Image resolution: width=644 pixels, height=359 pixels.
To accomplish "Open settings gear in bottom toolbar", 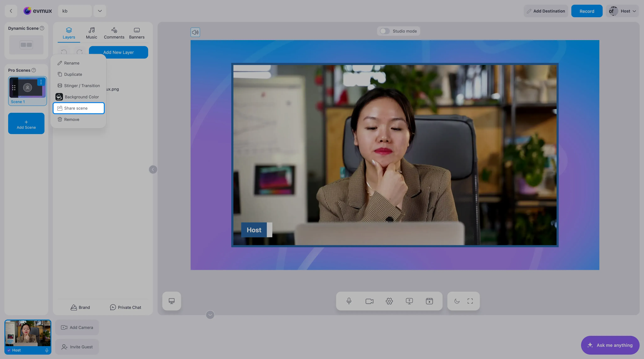I will 389,301.
